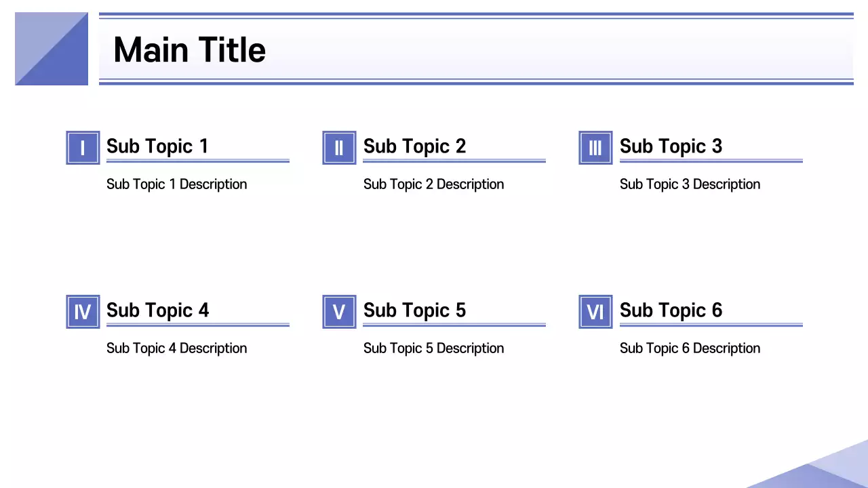This screenshot has height=488, width=868.
Task: Click the Roman numeral II icon box
Action: click(x=339, y=148)
